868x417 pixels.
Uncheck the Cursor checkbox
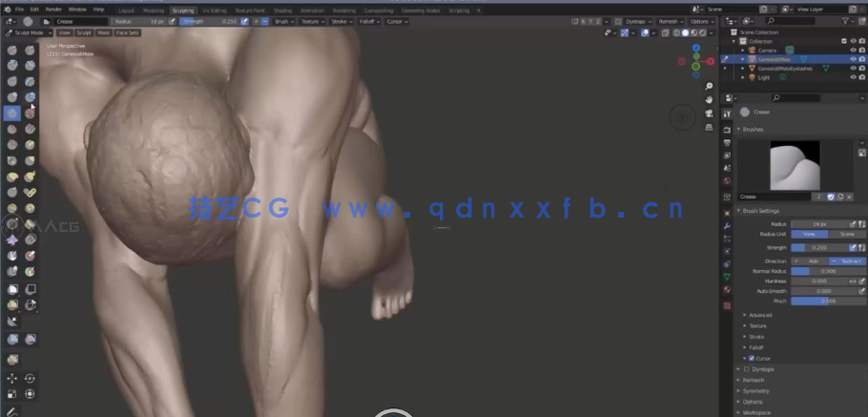click(x=752, y=358)
